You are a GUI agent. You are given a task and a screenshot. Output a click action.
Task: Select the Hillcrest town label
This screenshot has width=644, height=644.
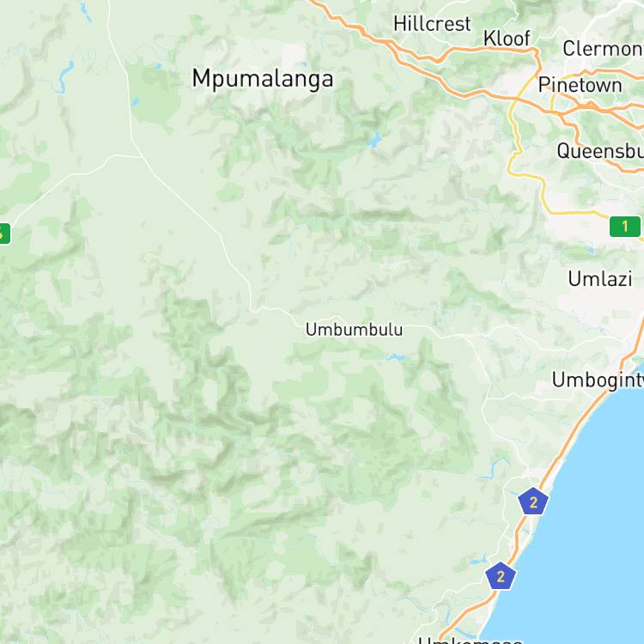432,24
